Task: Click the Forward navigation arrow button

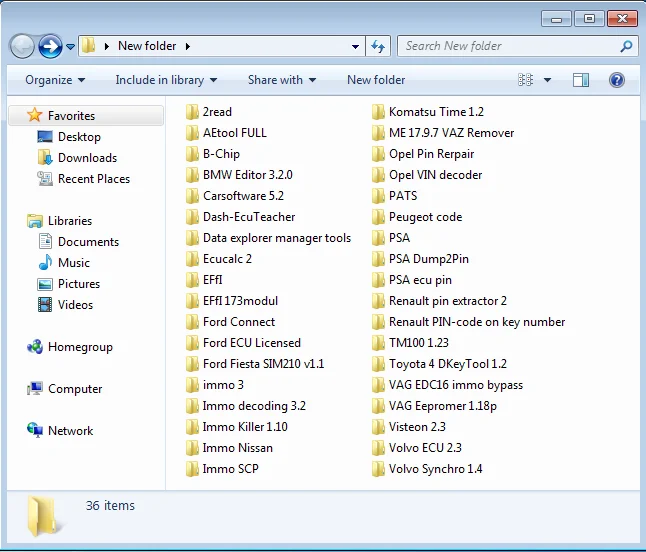Action: pyautogui.click(x=50, y=46)
